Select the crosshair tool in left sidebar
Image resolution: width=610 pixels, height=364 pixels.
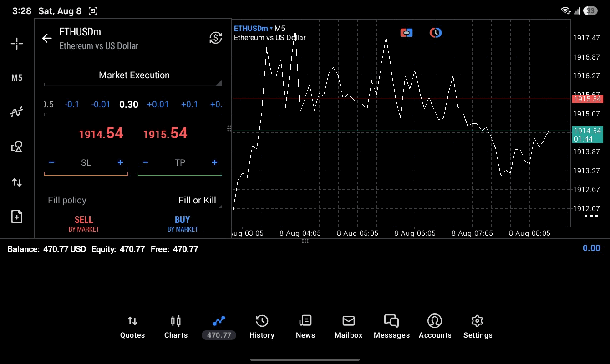(17, 44)
